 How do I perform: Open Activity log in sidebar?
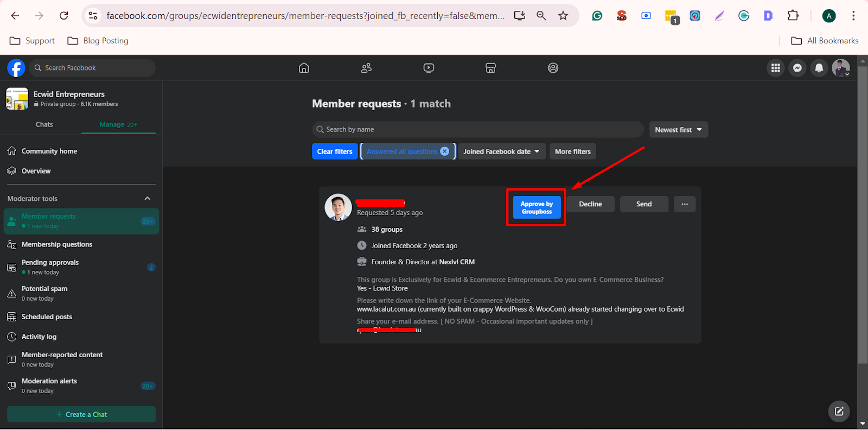pos(81,337)
